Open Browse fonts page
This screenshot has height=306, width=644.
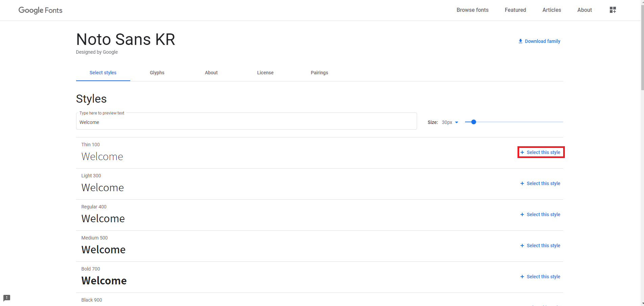coord(473,10)
